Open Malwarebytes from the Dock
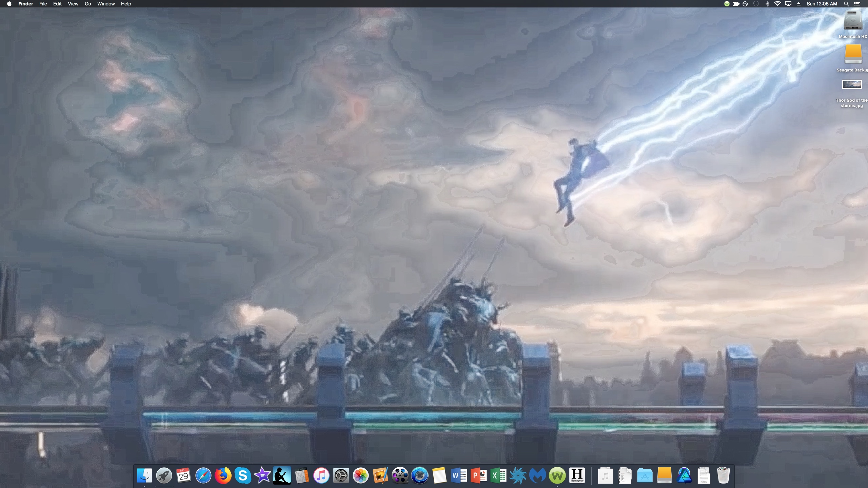Image resolution: width=868 pixels, height=488 pixels. point(537,475)
